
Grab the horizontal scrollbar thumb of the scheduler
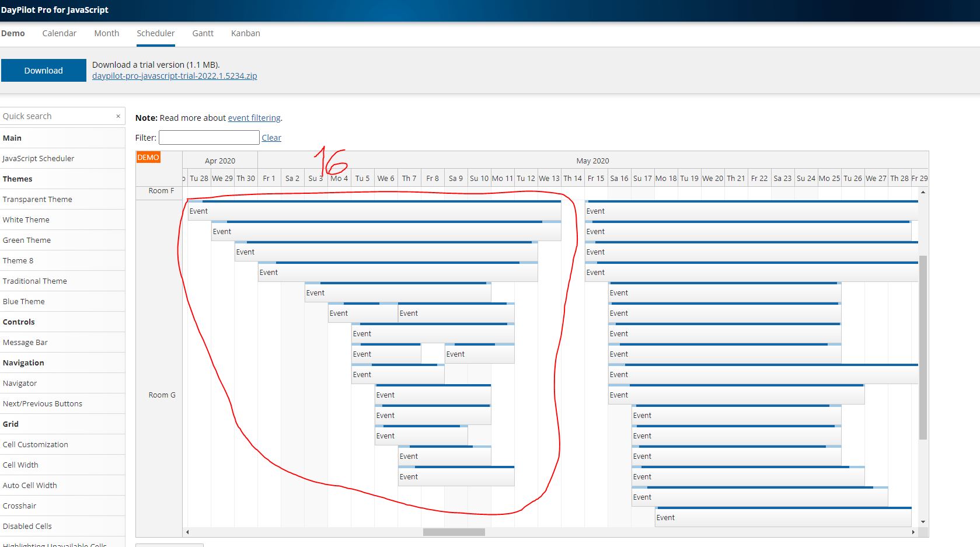[454, 532]
